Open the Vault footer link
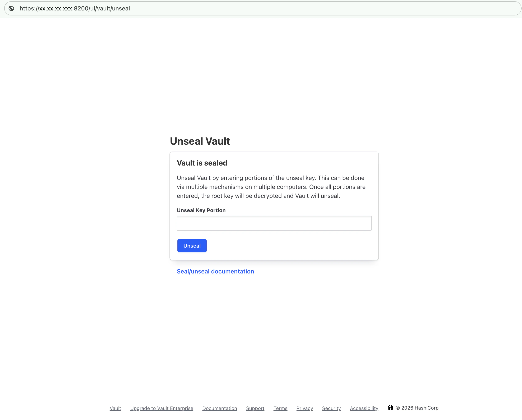The image size is (522, 420). pyautogui.click(x=115, y=408)
